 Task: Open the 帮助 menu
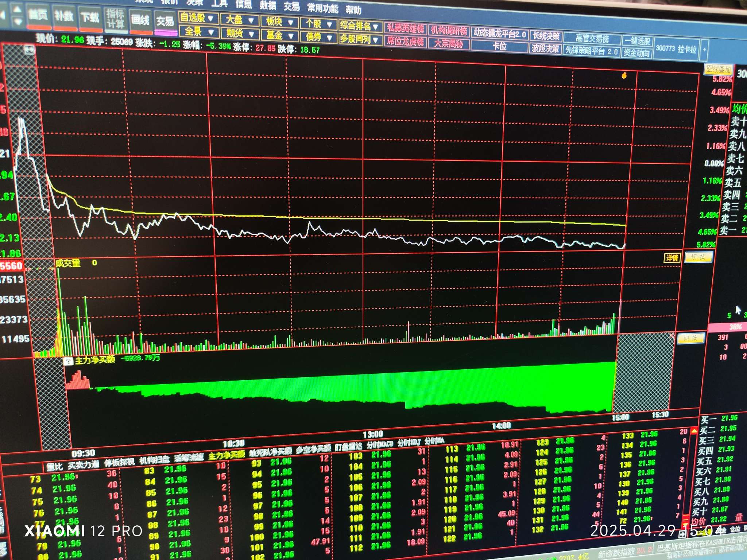pos(353,10)
